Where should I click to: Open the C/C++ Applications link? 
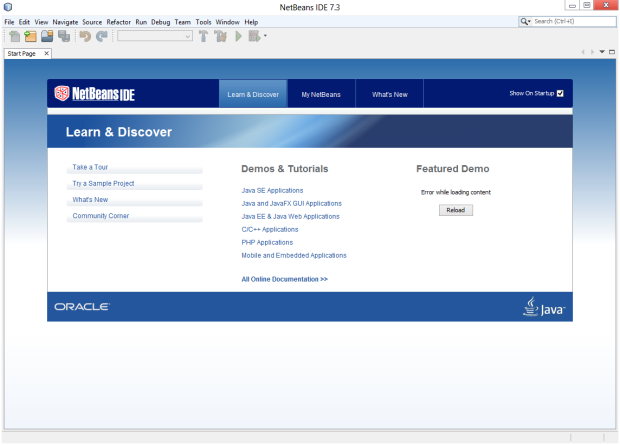(270, 229)
